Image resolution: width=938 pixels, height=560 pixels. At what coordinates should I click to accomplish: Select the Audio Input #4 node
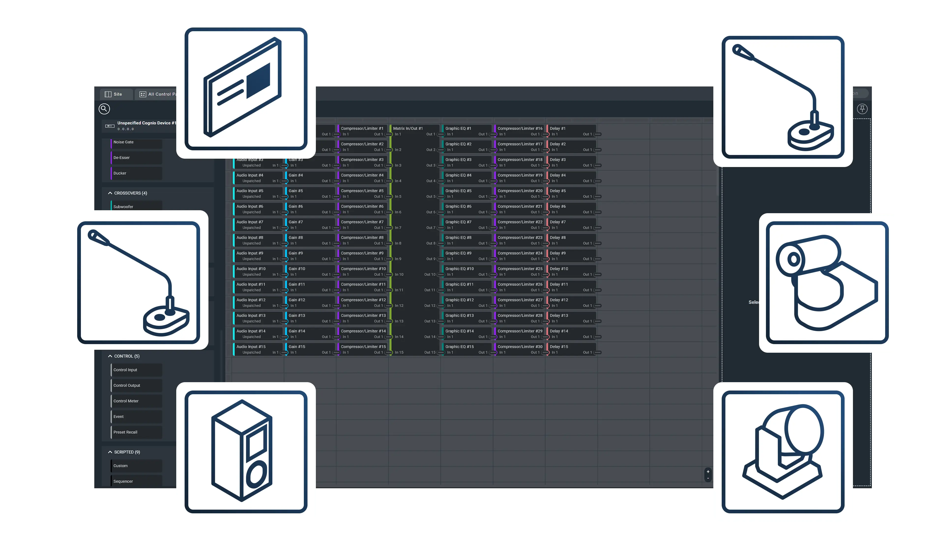(258, 178)
